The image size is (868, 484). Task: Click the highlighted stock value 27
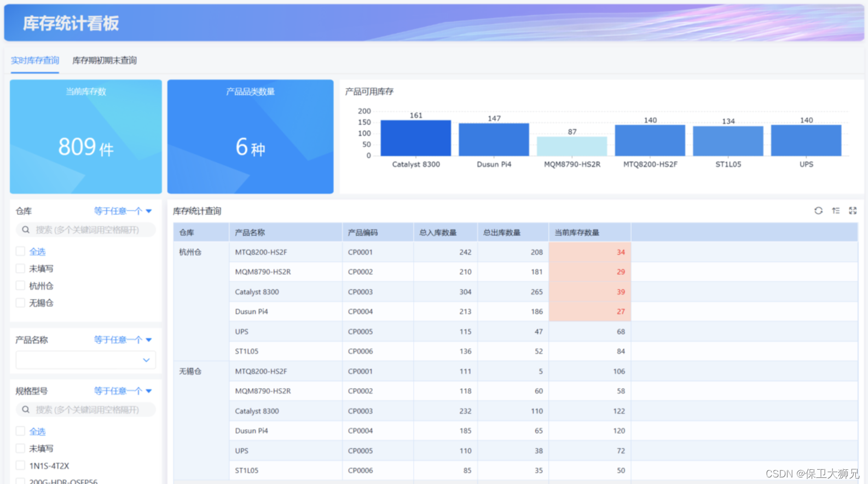621,312
